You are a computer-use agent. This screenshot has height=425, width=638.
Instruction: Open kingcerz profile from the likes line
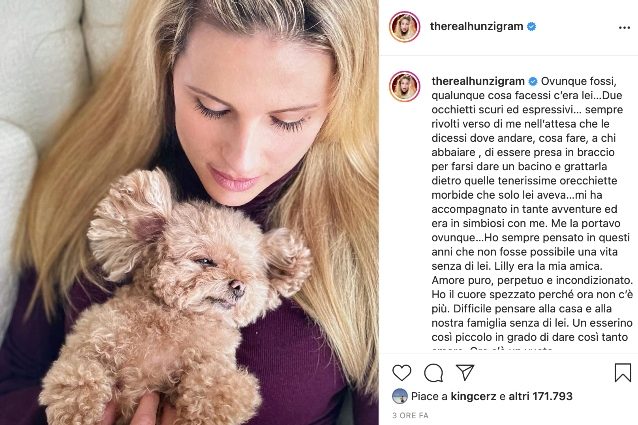pos(473,396)
